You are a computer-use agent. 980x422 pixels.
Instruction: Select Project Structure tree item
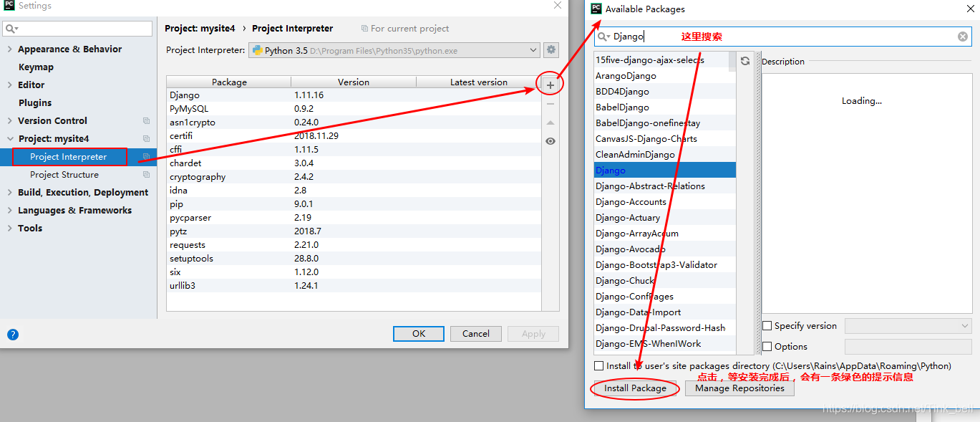point(64,175)
